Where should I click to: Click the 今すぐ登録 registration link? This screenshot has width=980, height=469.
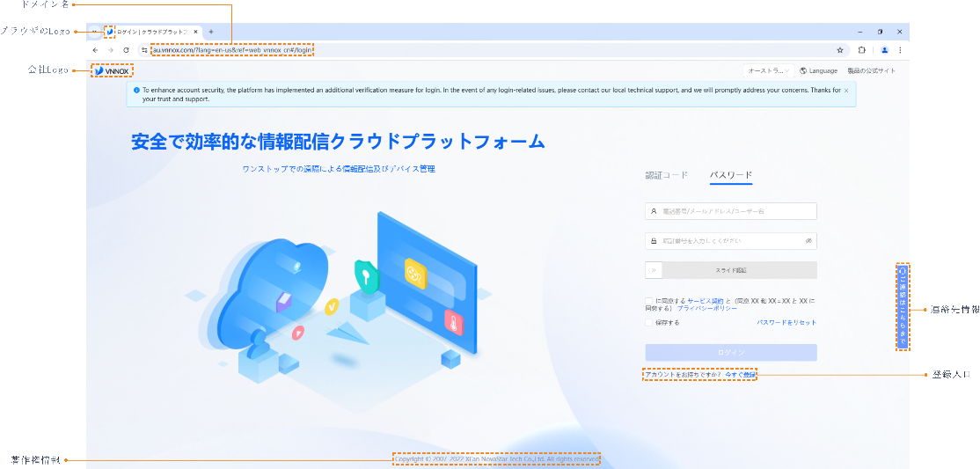740,375
